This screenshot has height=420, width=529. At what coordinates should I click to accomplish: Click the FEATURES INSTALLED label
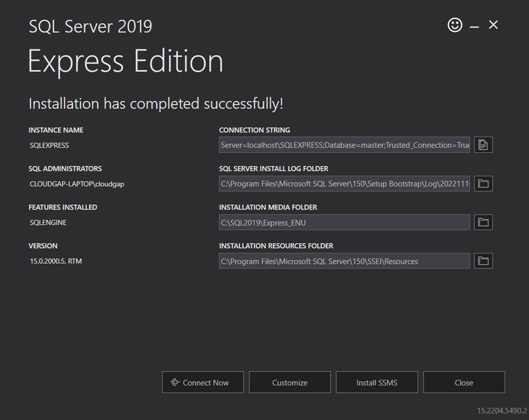point(63,208)
